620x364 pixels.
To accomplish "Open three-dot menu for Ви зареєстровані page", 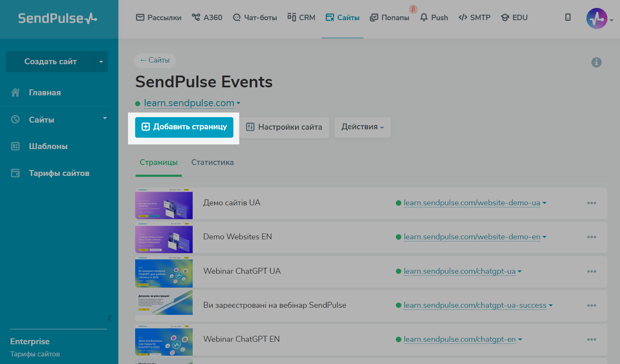I will [x=592, y=306].
